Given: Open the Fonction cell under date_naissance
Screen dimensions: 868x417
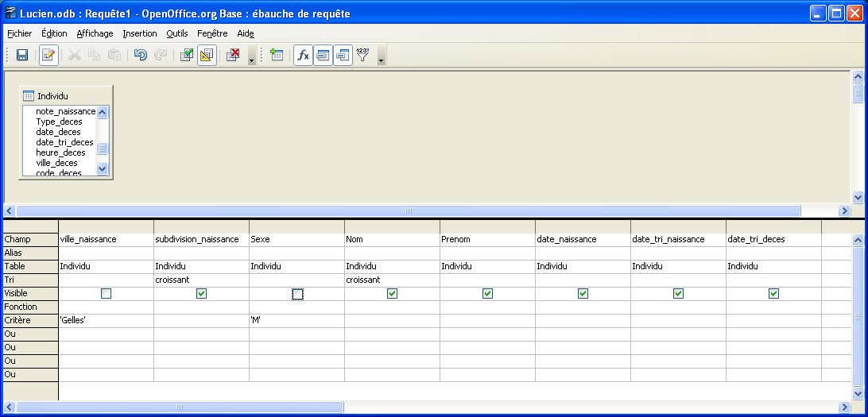Looking at the screenshot, I should (x=583, y=307).
